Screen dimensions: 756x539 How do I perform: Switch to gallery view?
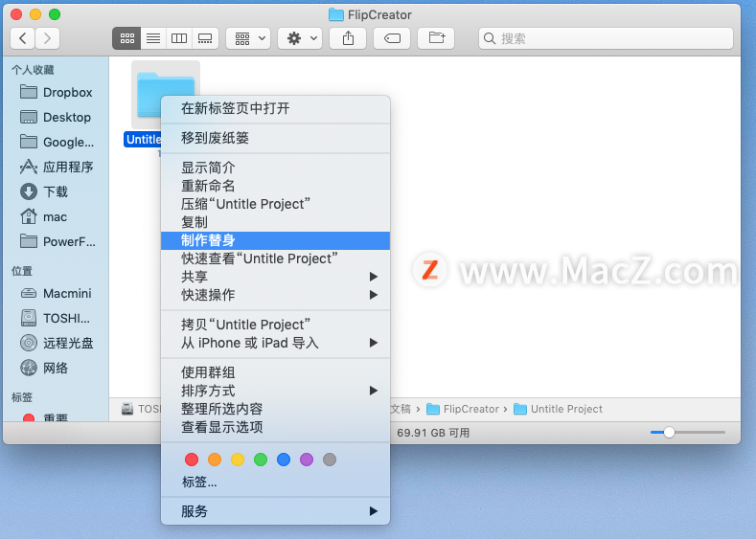tap(205, 38)
